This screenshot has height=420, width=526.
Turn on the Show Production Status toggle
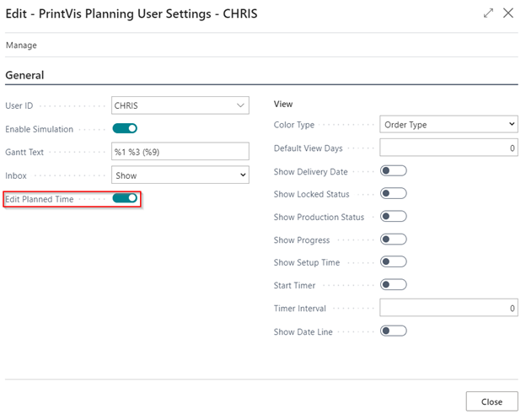point(394,216)
